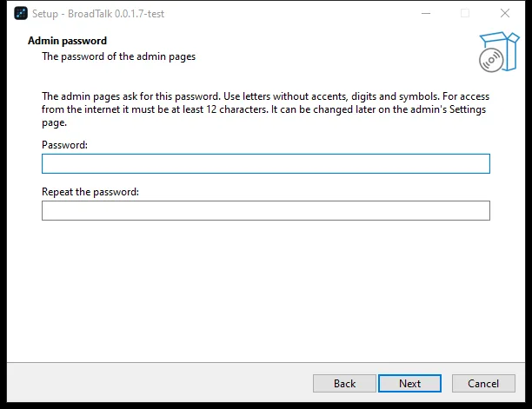532x409 pixels.
Task: Click the 'Password:' label
Action: click(64, 145)
